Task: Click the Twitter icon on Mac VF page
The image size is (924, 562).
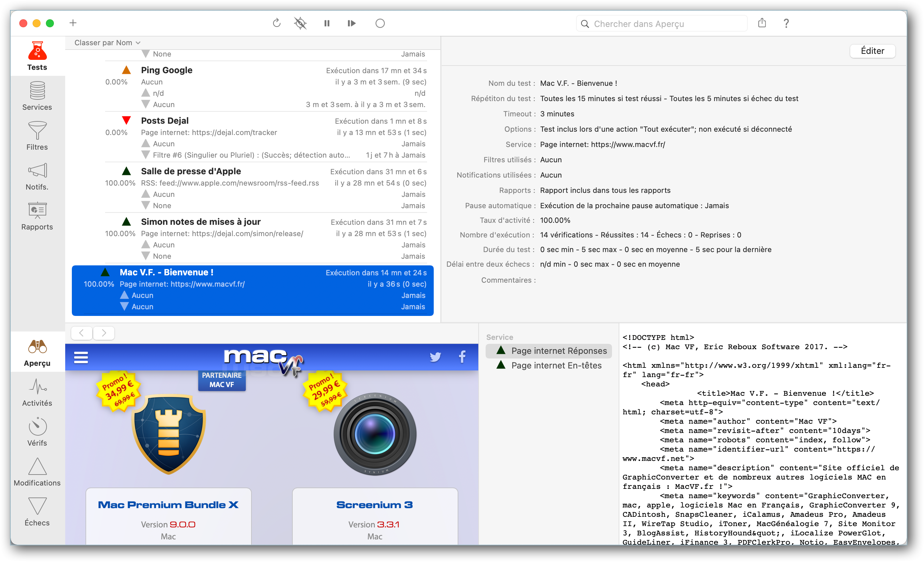Action: [x=435, y=357]
